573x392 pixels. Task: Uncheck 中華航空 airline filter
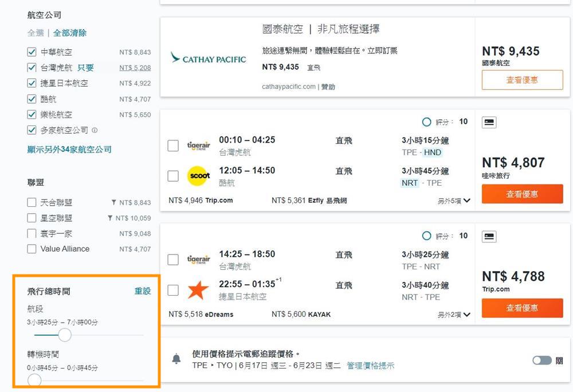click(32, 52)
